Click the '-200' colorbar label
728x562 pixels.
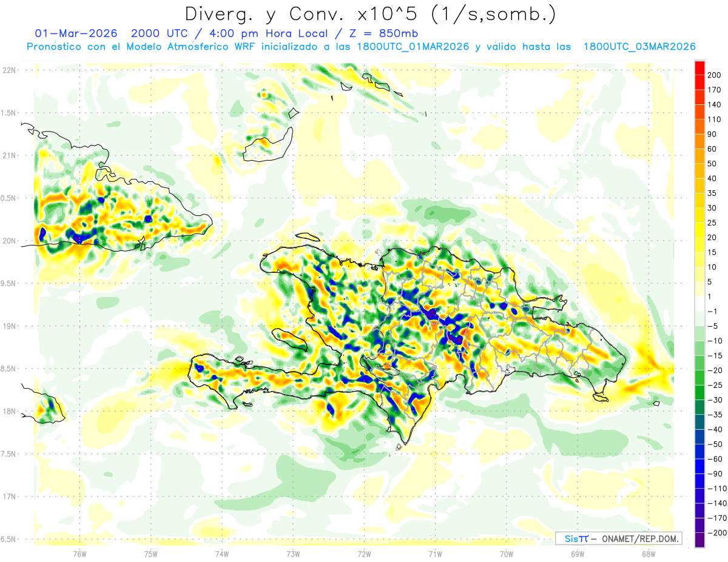pos(717,534)
